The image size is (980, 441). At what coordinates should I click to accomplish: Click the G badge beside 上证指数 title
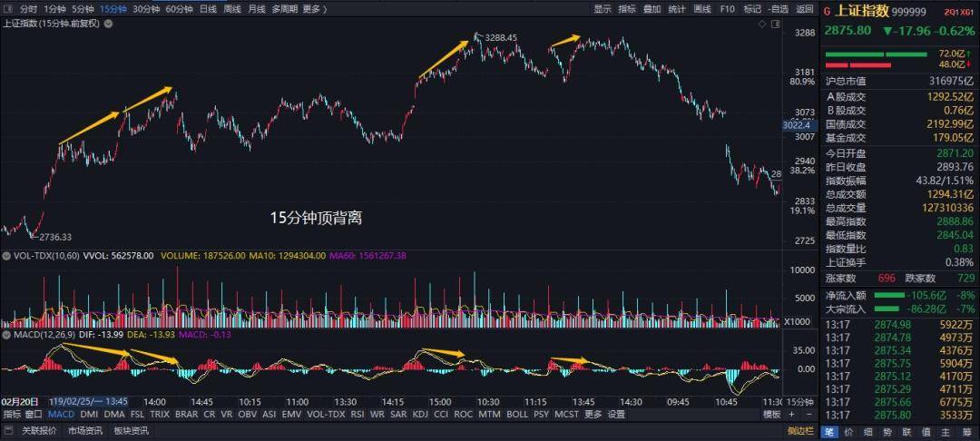tap(827, 11)
